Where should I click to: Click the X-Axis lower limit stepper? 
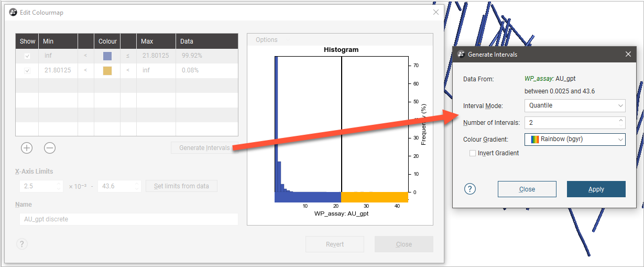click(x=58, y=186)
